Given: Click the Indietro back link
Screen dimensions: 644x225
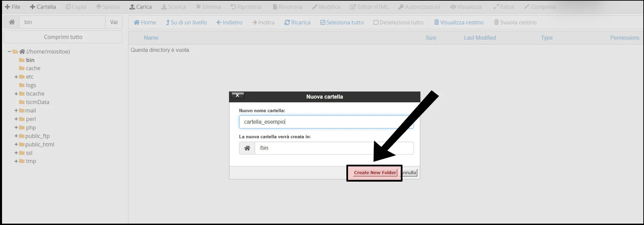Looking at the screenshot, I should click(x=230, y=22).
